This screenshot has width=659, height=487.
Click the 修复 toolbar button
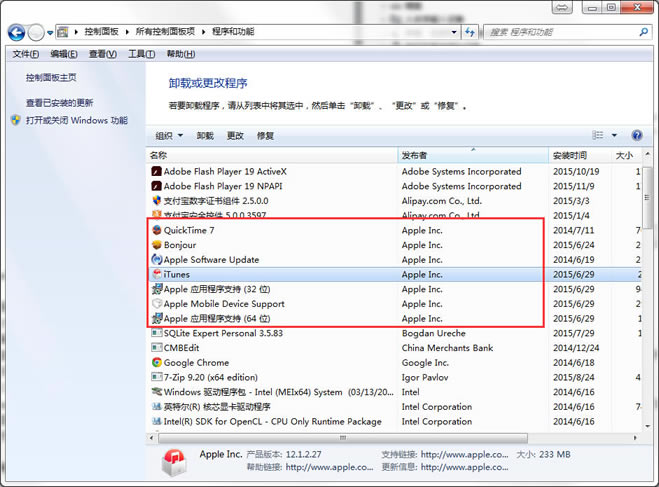[265, 136]
